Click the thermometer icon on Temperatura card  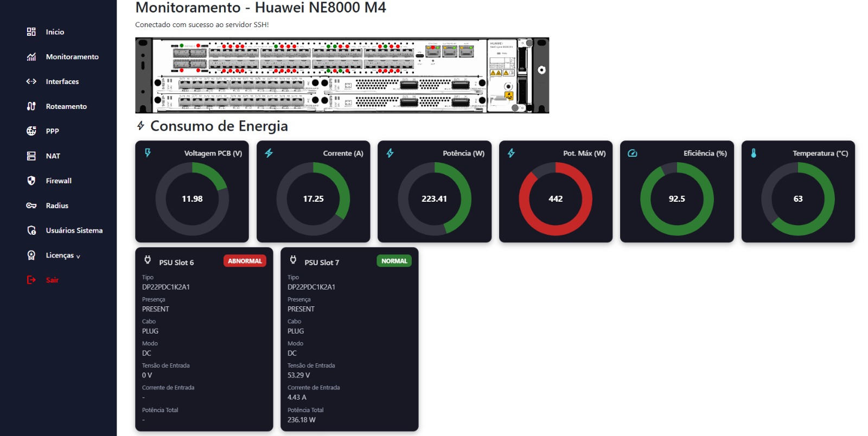click(754, 153)
